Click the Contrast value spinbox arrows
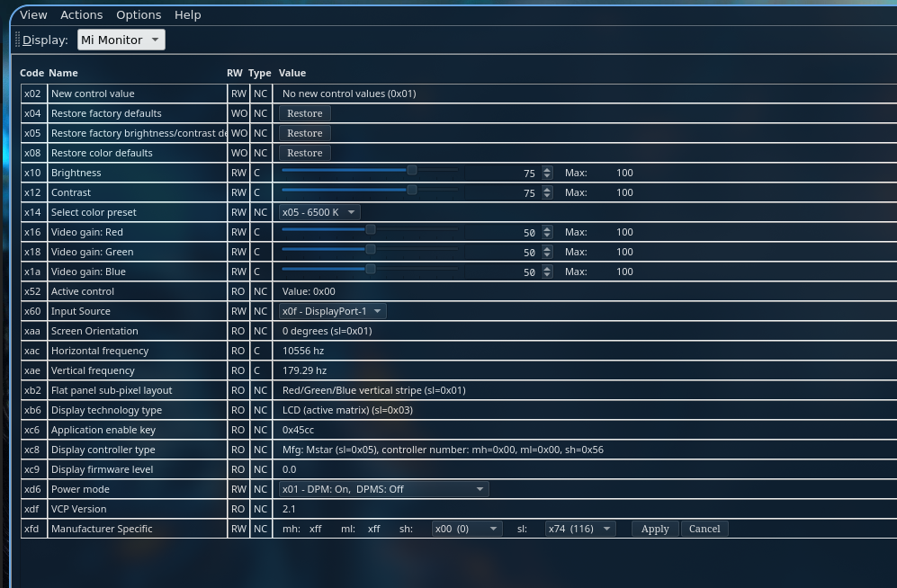The width and height of the screenshot is (897, 588). click(x=548, y=192)
